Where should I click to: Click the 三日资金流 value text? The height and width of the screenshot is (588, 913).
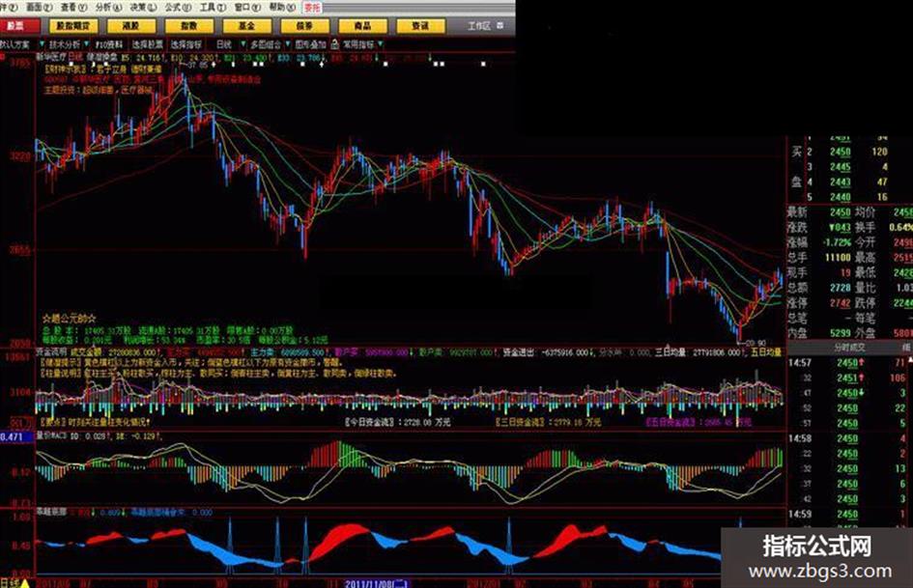tap(549, 422)
